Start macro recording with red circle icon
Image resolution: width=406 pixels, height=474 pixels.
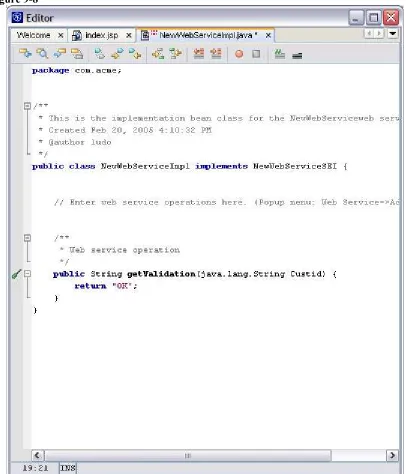239,54
